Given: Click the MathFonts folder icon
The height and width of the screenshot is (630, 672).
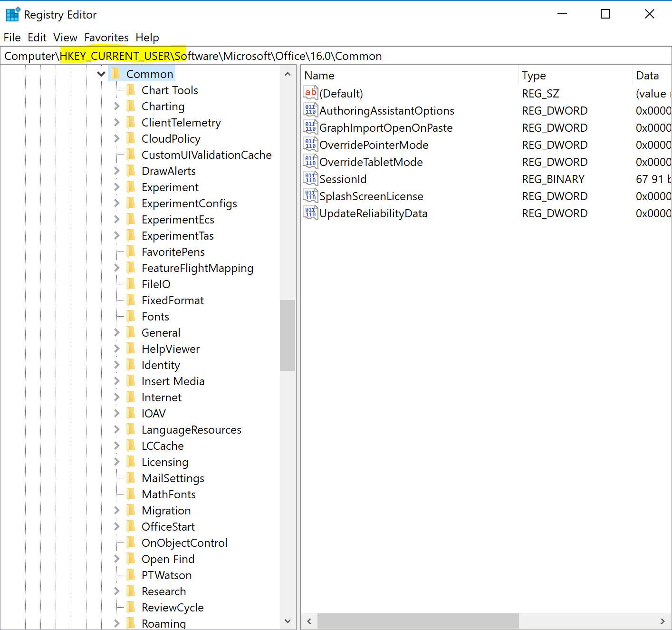Looking at the screenshot, I should coord(131,494).
